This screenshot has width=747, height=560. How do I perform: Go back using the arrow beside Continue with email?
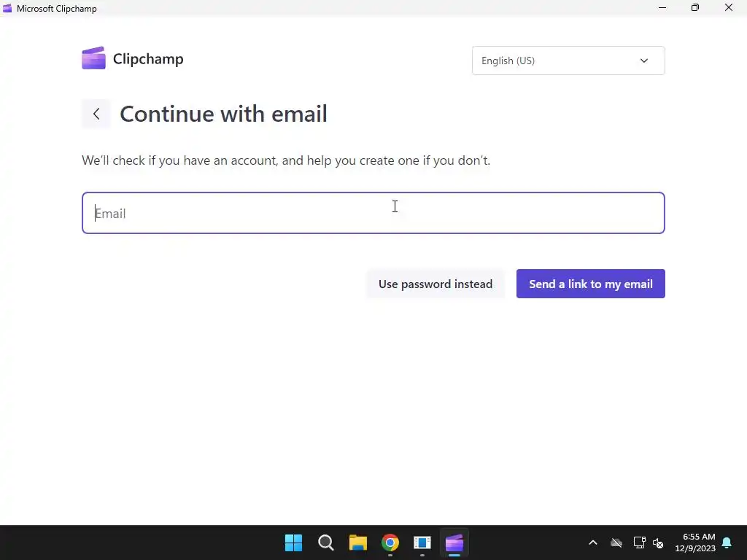(x=96, y=114)
